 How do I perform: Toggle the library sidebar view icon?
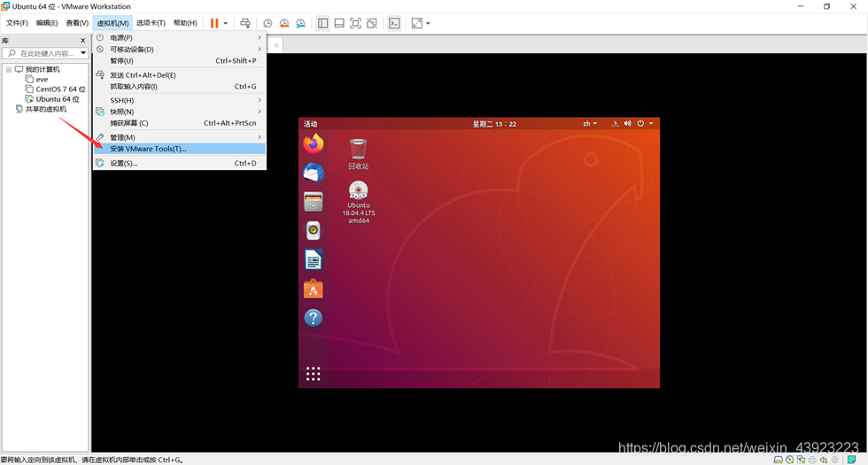(322, 23)
